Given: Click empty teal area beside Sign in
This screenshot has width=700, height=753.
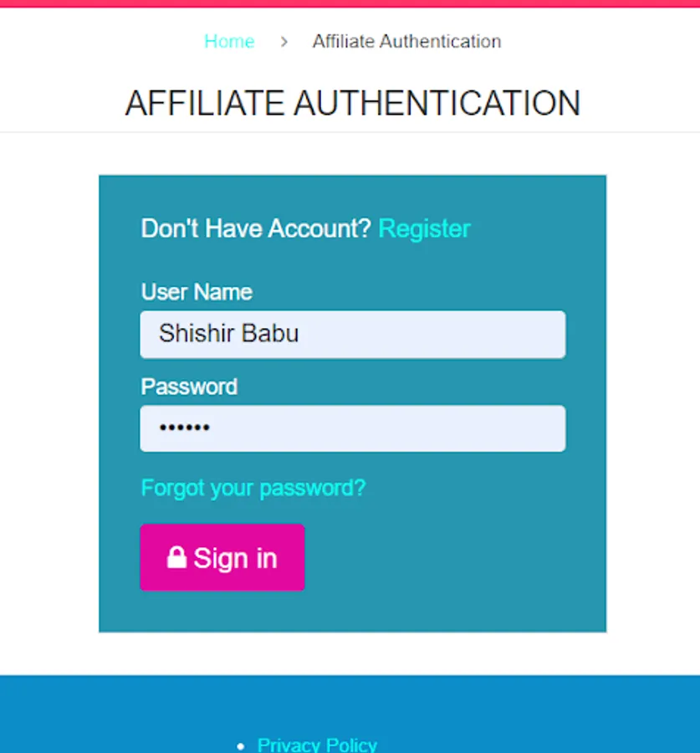Looking at the screenshot, I should pyautogui.click(x=452, y=557).
